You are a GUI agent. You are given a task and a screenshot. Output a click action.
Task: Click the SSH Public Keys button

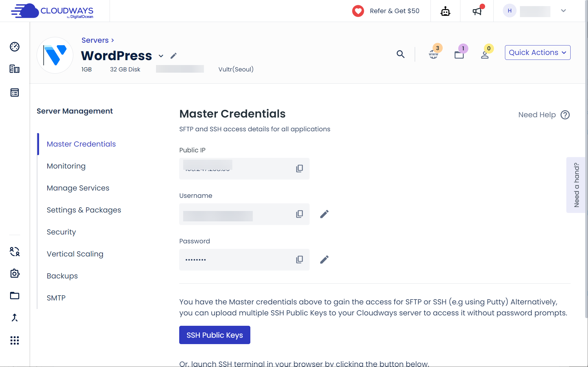click(x=215, y=335)
